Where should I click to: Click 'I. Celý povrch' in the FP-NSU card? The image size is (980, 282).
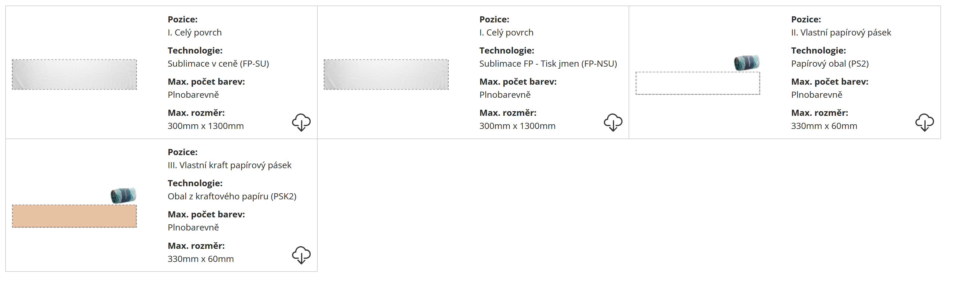(x=506, y=33)
